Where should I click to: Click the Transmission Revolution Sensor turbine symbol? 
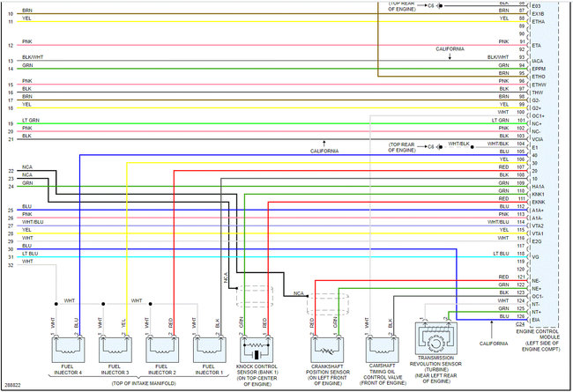point(436,338)
